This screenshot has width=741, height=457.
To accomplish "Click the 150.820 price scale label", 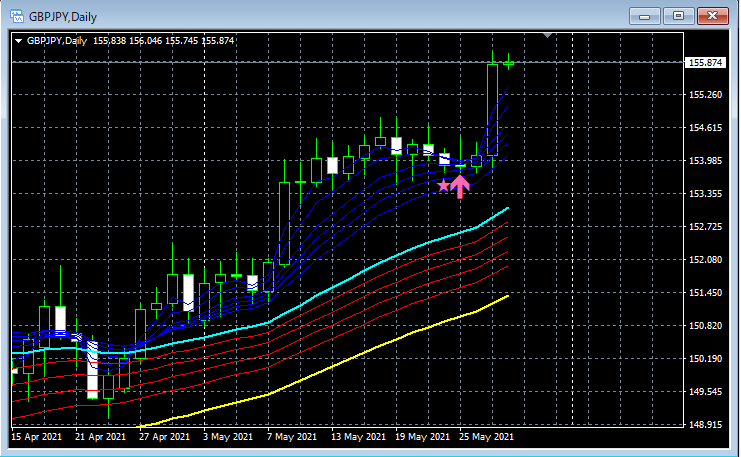I will (705, 326).
